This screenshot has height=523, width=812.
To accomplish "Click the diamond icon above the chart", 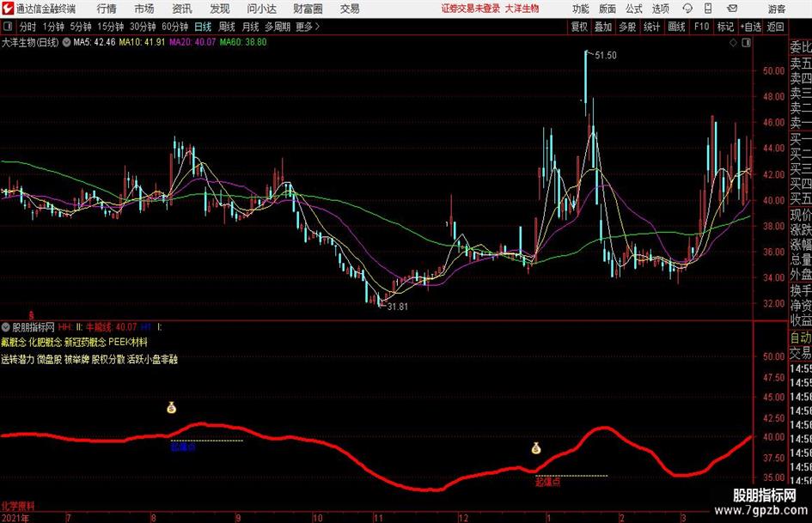I will pos(733,43).
